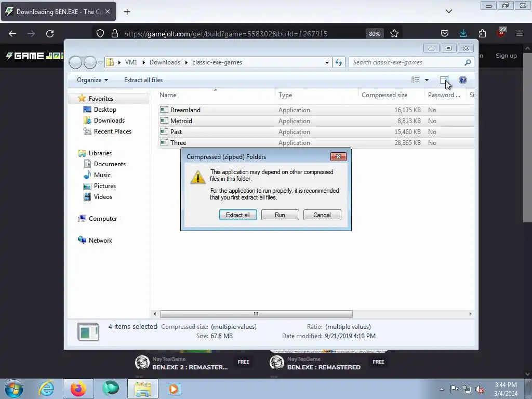
Task: Click the Firefox back button
Action: [x=12, y=34]
